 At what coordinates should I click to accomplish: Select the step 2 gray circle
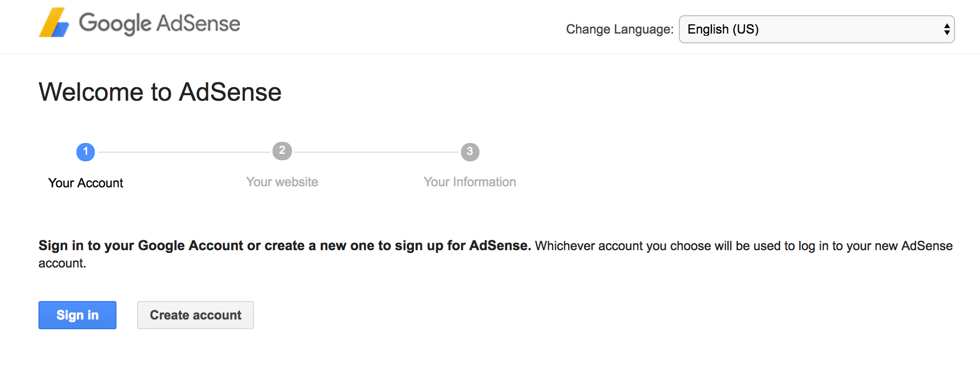point(282,151)
